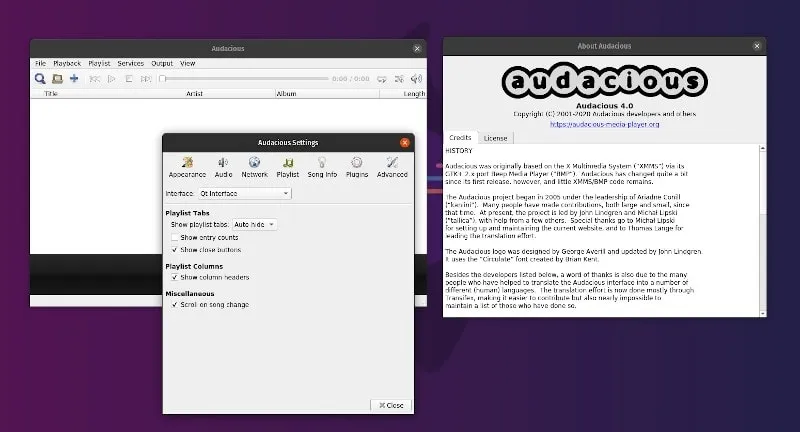Viewport: 800px width, 432px height.
Task: Disable Scroll on song change
Action: [175, 304]
